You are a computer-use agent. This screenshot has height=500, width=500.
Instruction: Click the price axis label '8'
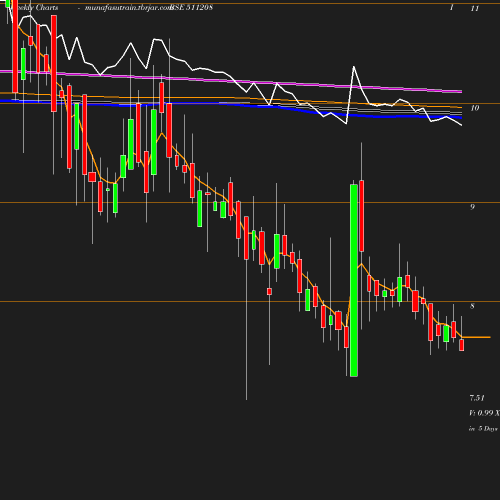tap(472, 306)
